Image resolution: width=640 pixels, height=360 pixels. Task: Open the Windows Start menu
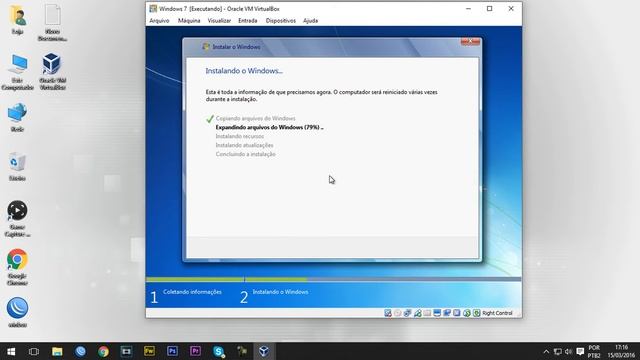coord(11,351)
